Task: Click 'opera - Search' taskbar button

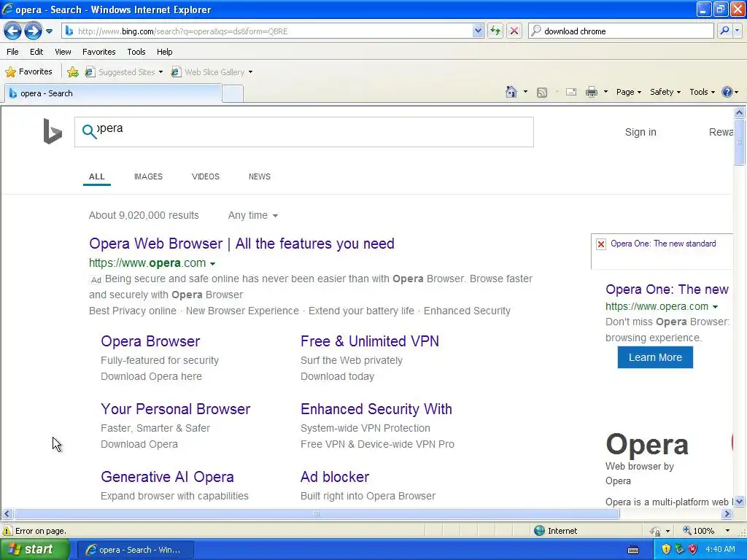Action: [135, 550]
